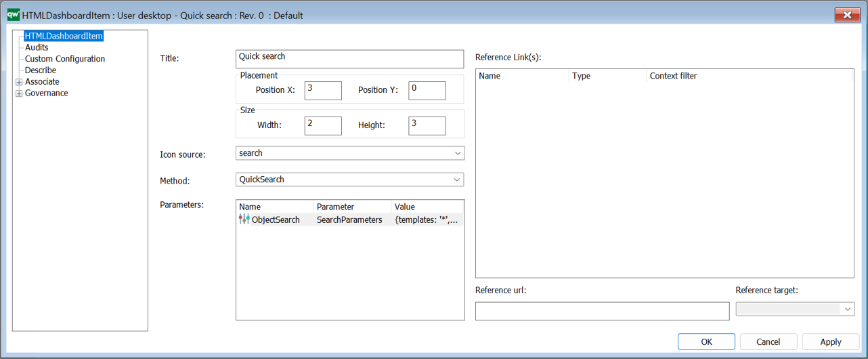Click the Height input field
The width and height of the screenshot is (868, 359).
coord(427,126)
